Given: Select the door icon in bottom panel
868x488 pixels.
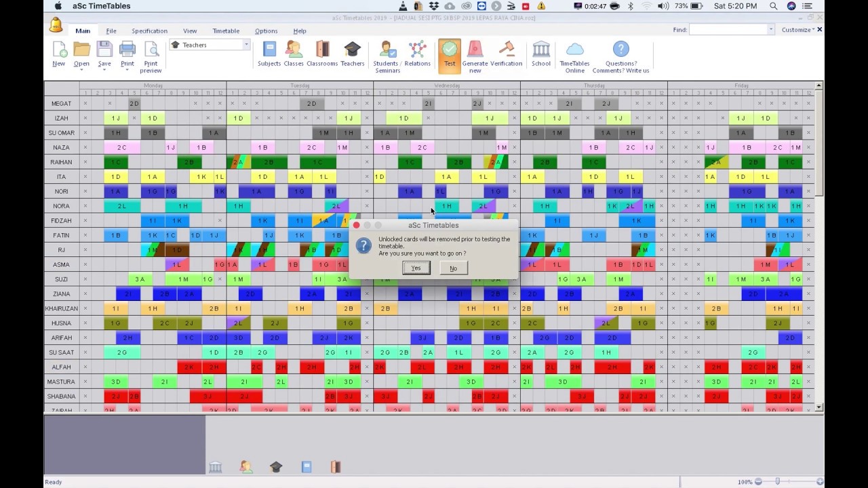Looking at the screenshot, I should coord(335,467).
